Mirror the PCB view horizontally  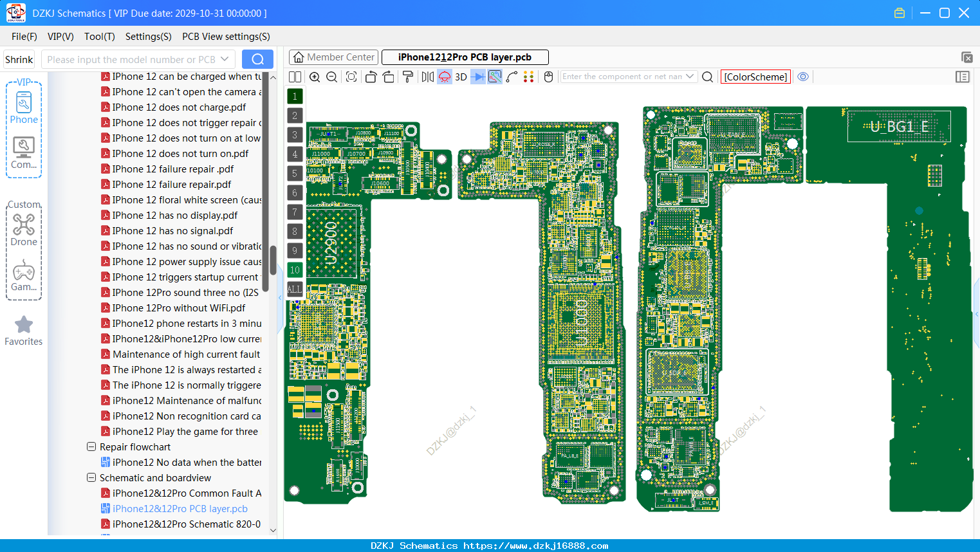coord(427,77)
